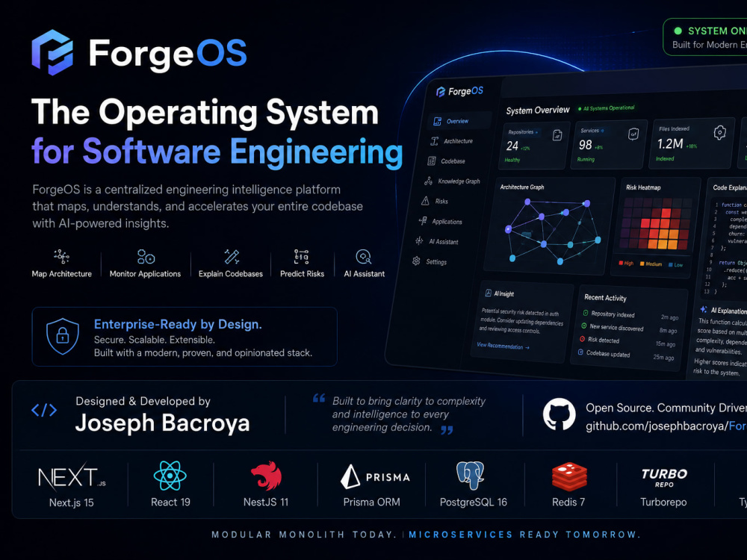Click the New service discovered activity row
747x560 pixels.
tap(629, 328)
